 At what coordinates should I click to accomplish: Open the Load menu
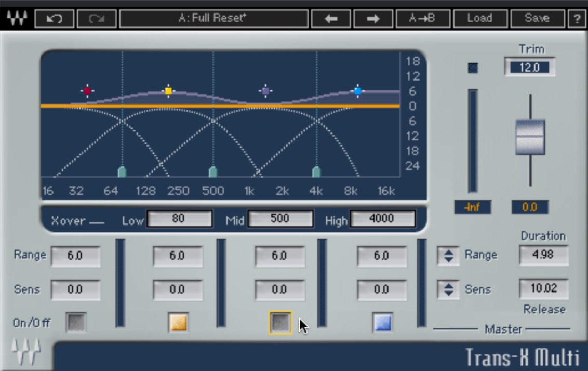click(x=480, y=18)
